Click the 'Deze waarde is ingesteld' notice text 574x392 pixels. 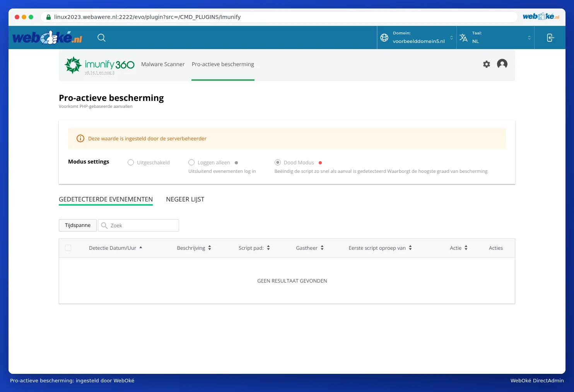pyautogui.click(x=147, y=138)
